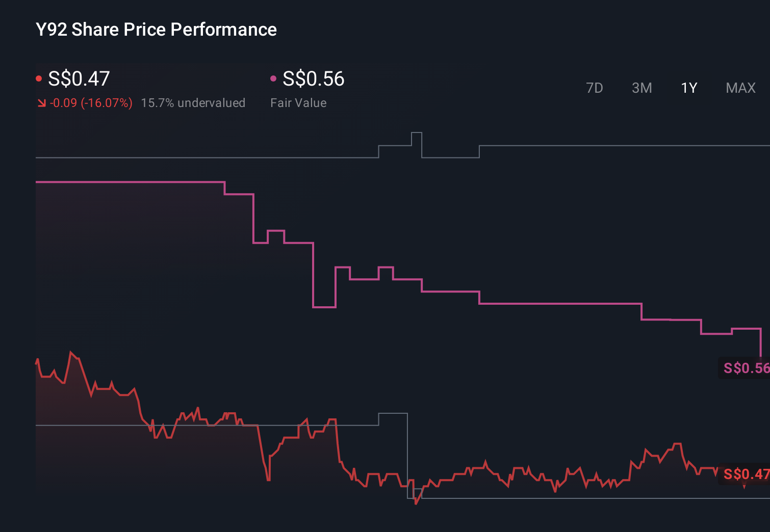The height and width of the screenshot is (532, 770).
Task: Click the Y92 Share Price Performance title
Action: (156, 29)
